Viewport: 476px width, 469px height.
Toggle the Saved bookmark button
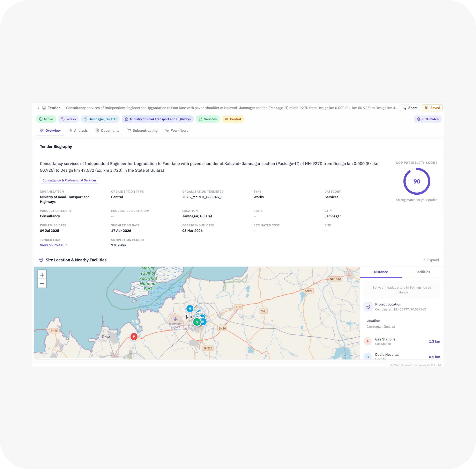(432, 108)
